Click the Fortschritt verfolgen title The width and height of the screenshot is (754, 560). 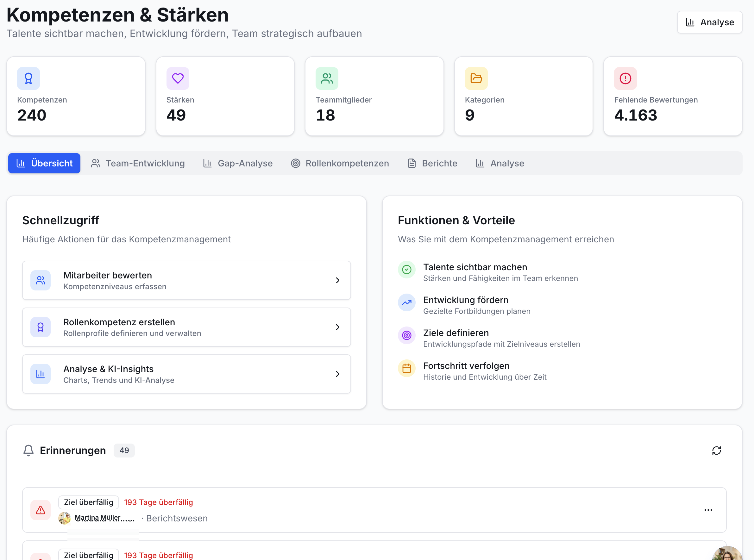[x=466, y=366]
